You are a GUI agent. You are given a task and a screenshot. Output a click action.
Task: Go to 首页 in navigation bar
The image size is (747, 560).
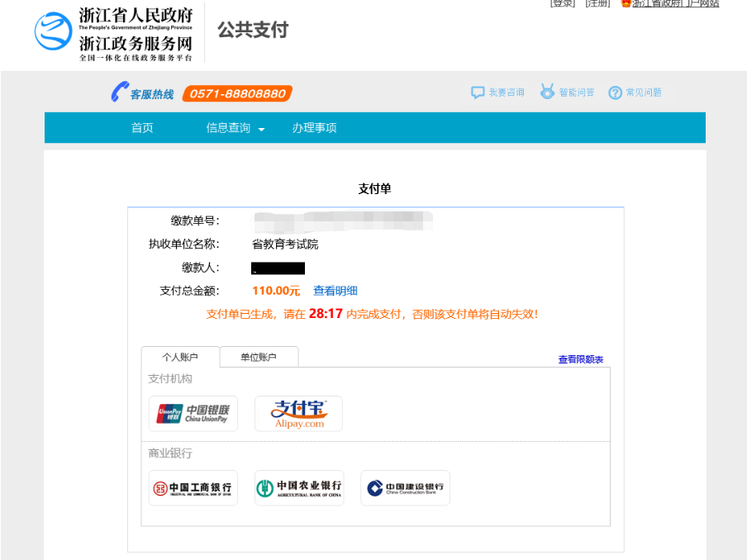pos(142,128)
